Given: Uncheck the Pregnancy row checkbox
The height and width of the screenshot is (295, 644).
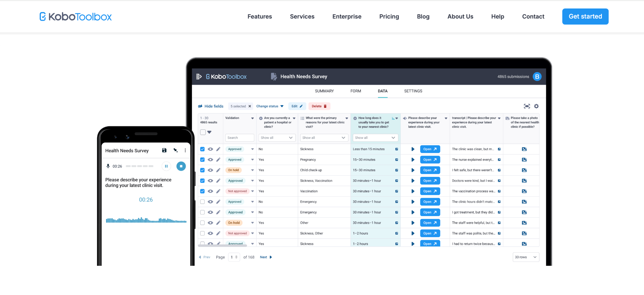Looking at the screenshot, I should click(203, 160).
